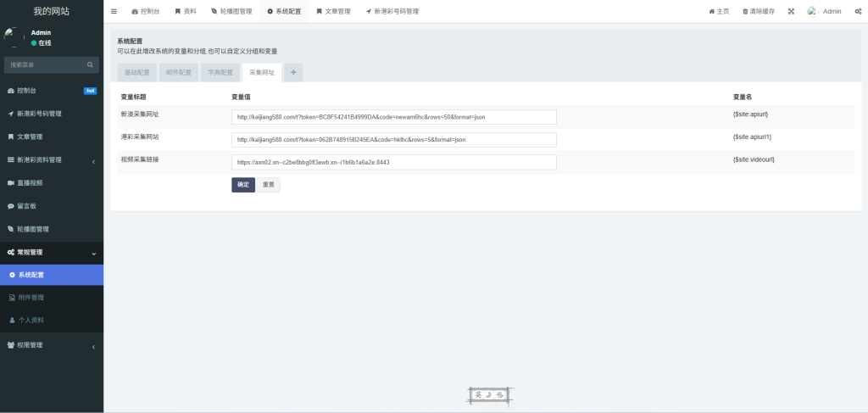Click the fullscreen expand icon in the header
The height and width of the screenshot is (413, 868).
(791, 12)
